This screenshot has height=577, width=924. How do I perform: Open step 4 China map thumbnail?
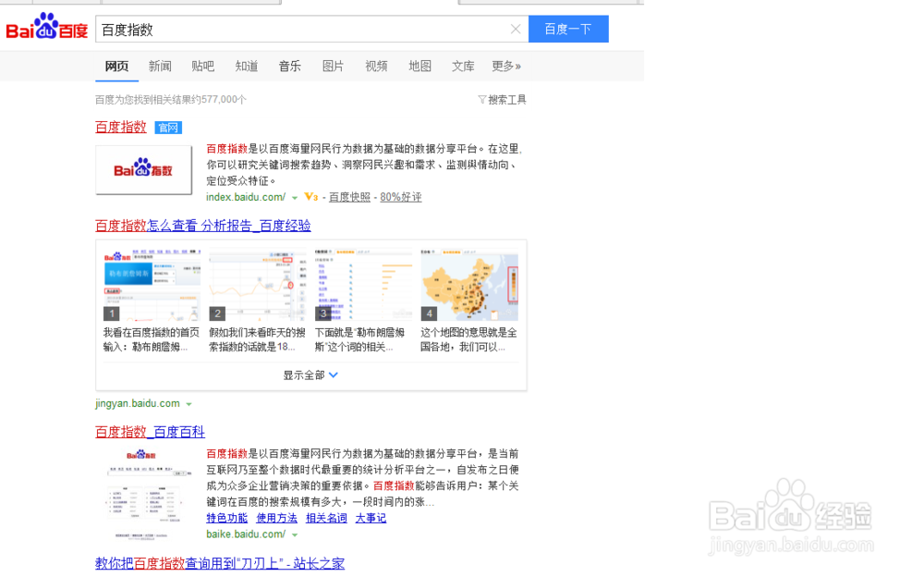(469, 285)
